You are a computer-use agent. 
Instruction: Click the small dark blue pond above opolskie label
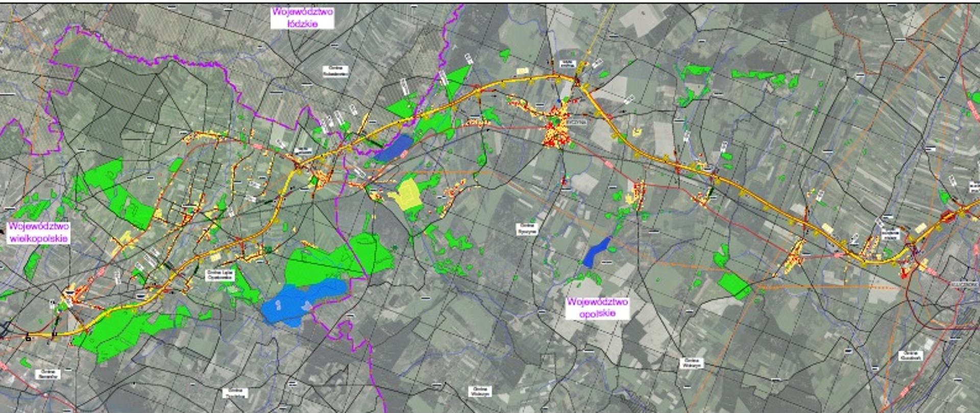596,253
